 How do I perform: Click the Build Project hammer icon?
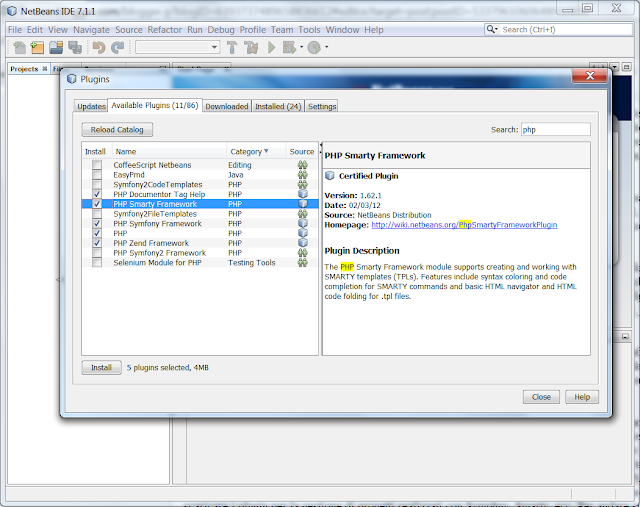(232, 48)
